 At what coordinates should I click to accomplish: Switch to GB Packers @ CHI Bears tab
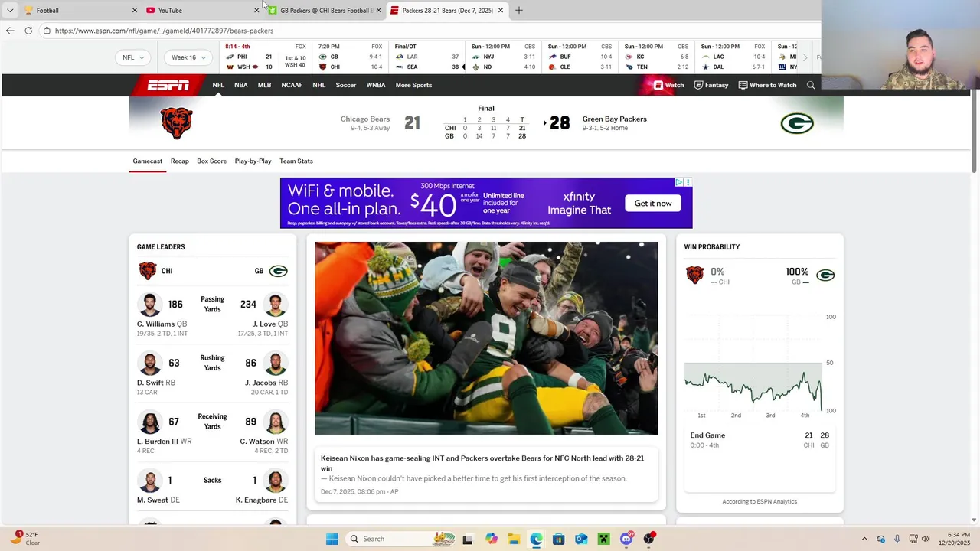pyautogui.click(x=325, y=10)
